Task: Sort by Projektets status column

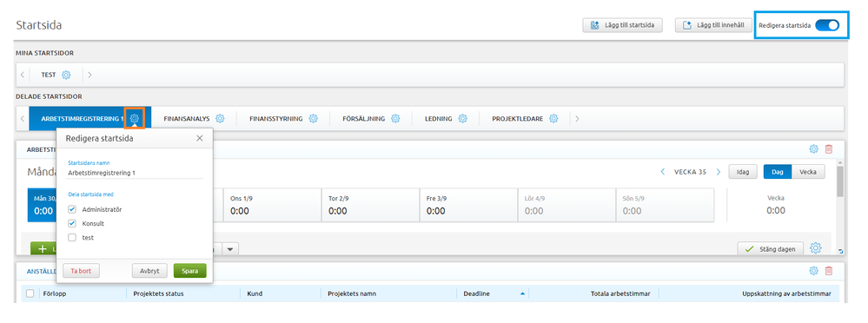Action: click(158, 293)
